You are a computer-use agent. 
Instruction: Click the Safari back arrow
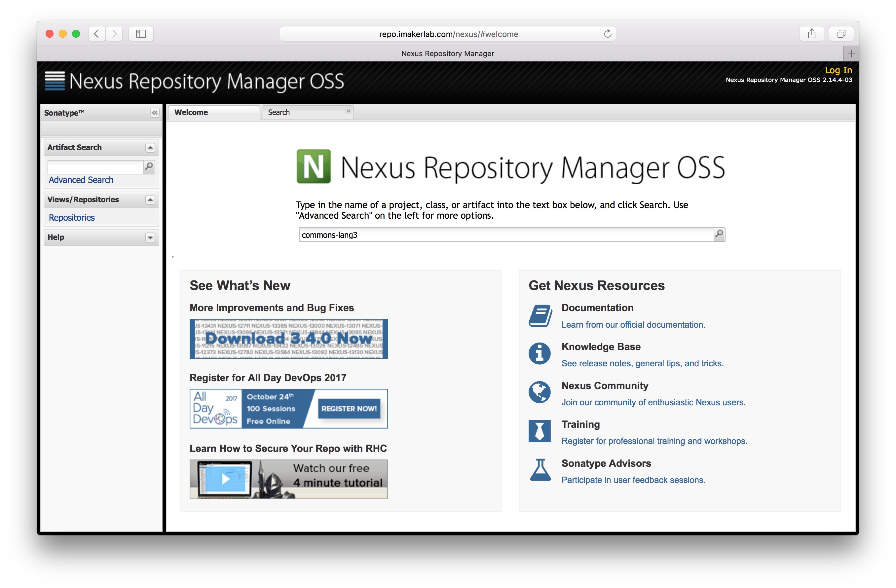pyautogui.click(x=96, y=34)
